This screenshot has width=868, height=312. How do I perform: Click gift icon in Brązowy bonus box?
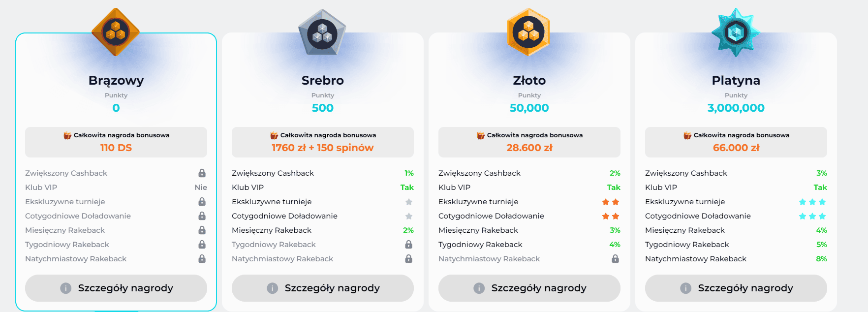pyautogui.click(x=67, y=135)
